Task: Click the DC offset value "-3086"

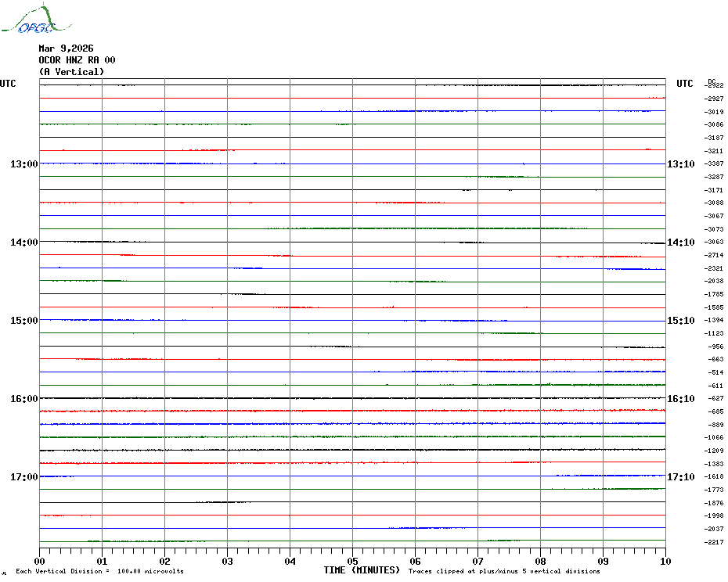Action: click(714, 125)
